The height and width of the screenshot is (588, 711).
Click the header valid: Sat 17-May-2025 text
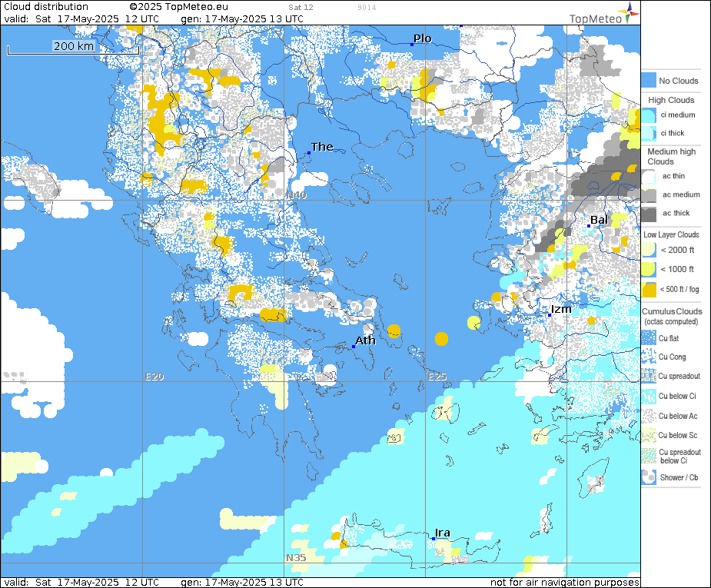[81, 19]
